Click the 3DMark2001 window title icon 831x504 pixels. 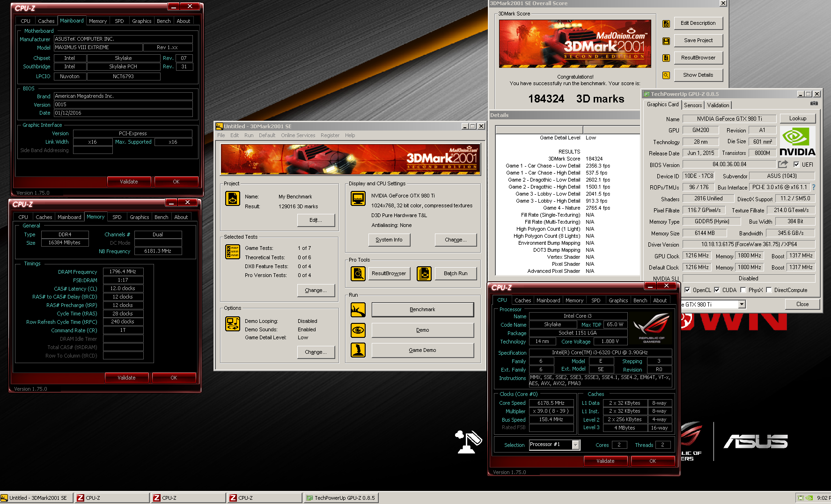point(219,126)
